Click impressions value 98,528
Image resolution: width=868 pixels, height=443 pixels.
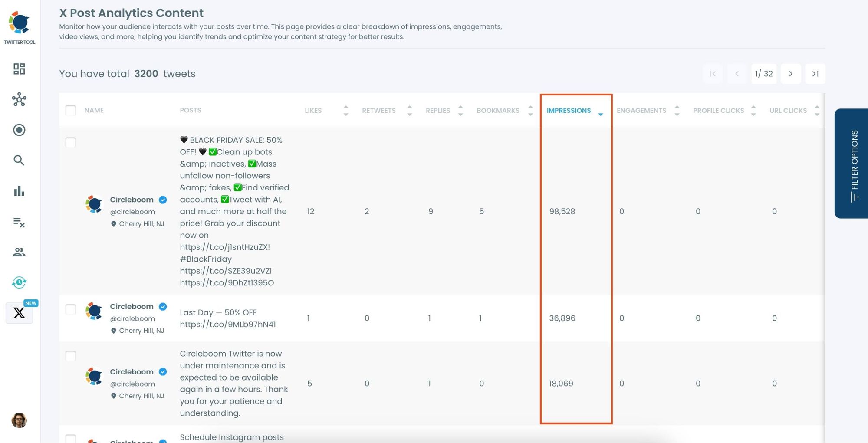pos(562,211)
